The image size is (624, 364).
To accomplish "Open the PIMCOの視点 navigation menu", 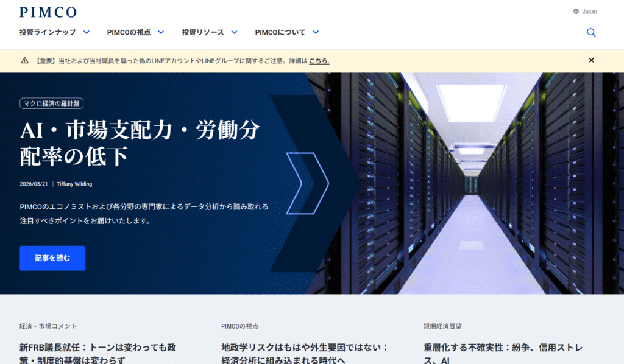I will 129,32.
